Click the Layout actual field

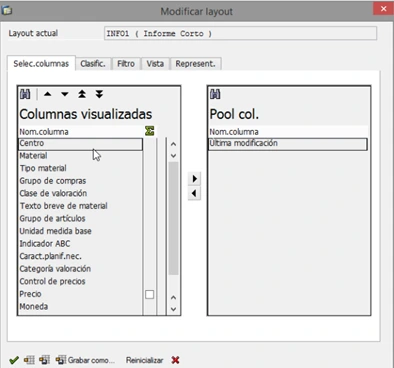coord(240,33)
